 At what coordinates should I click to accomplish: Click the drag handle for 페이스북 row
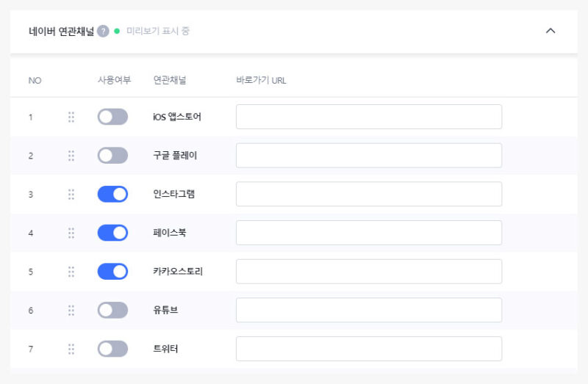[71, 233]
